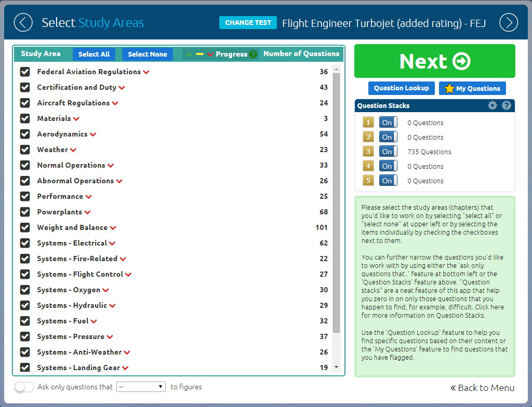Go back using the left arrow circle icon

23,23
